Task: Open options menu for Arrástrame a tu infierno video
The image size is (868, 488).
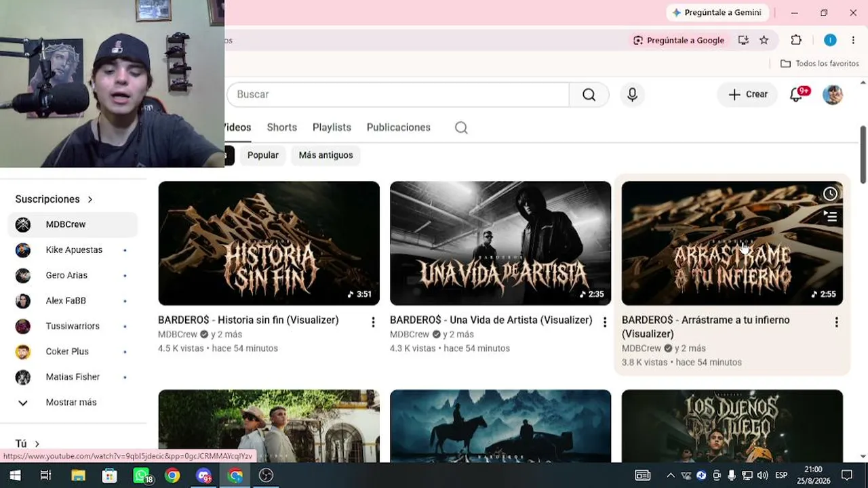Action: coord(836,323)
